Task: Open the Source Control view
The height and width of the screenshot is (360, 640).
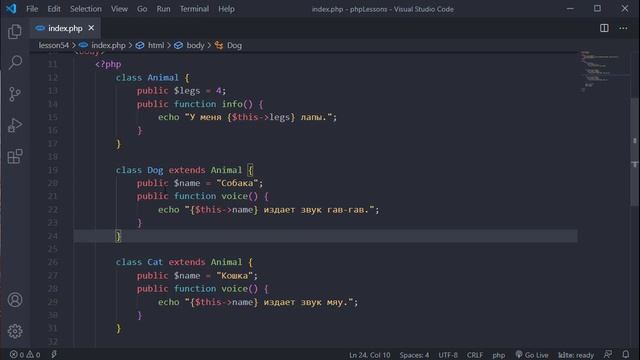Action: coord(15,94)
